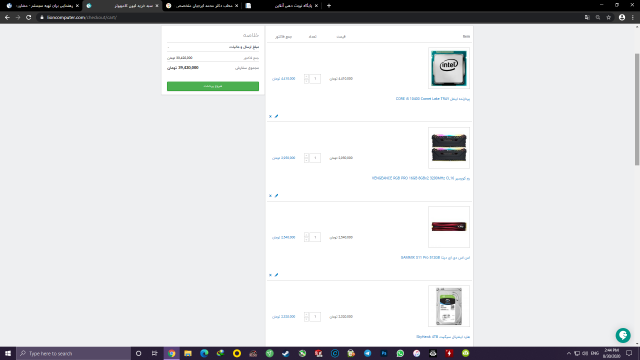
Task: Open the live chat support bubble
Action: (x=623, y=335)
